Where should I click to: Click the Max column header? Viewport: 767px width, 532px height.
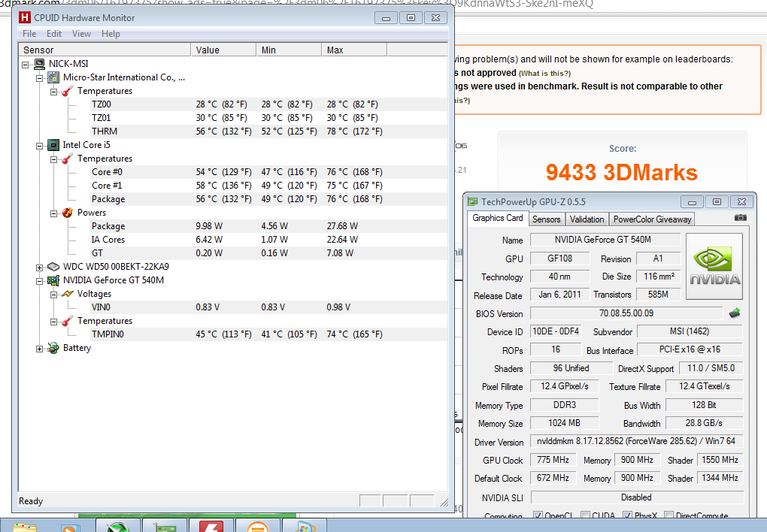click(x=355, y=50)
